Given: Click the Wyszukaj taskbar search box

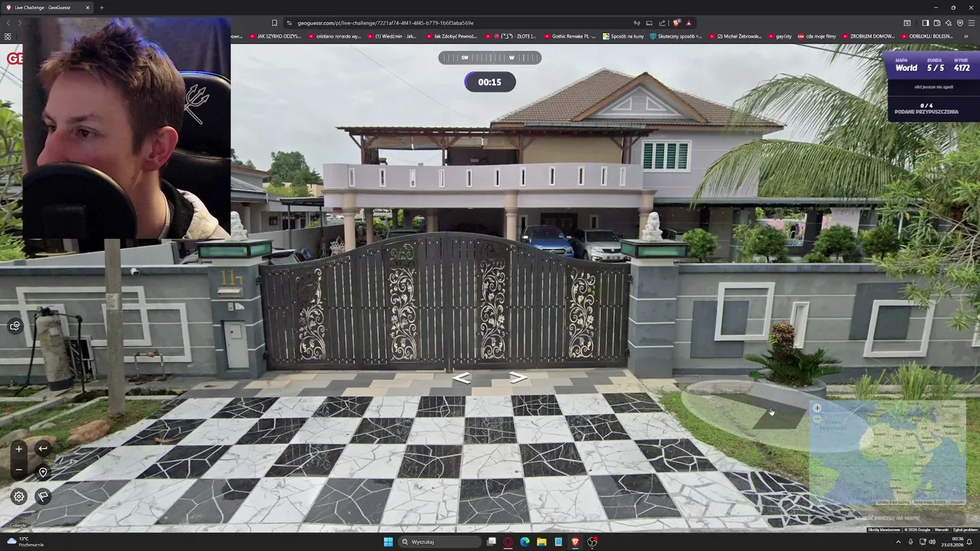Looking at the screenshot, I should [x=438, y=542].
